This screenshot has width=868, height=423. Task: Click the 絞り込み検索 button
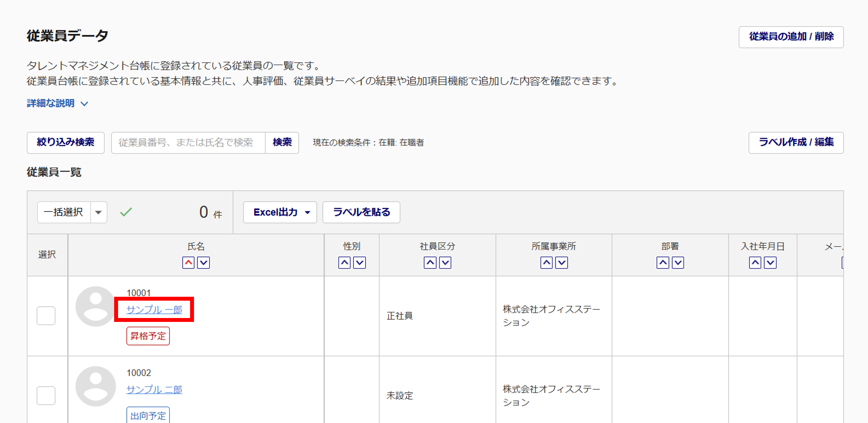pyautogui.click(x=66, y=142)
